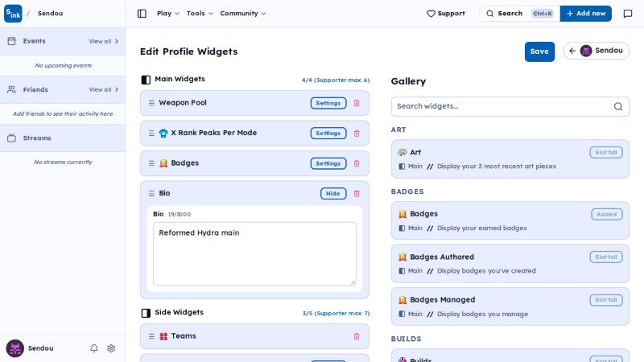Grab the Weapon Pool drag handle
The image size is (644, 362).
click(151, 103)
